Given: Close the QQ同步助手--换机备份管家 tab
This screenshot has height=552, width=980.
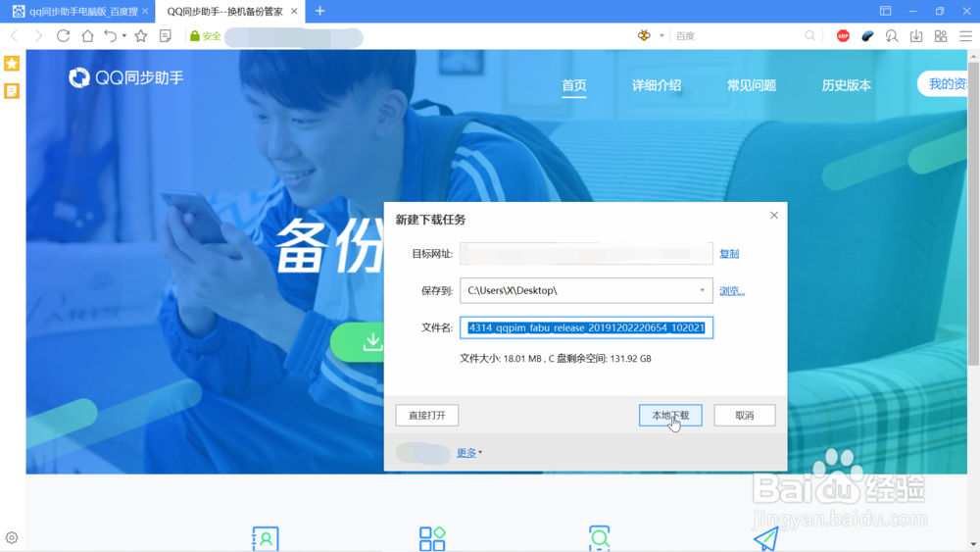Looking at the screenshot, I should point(294,11).
